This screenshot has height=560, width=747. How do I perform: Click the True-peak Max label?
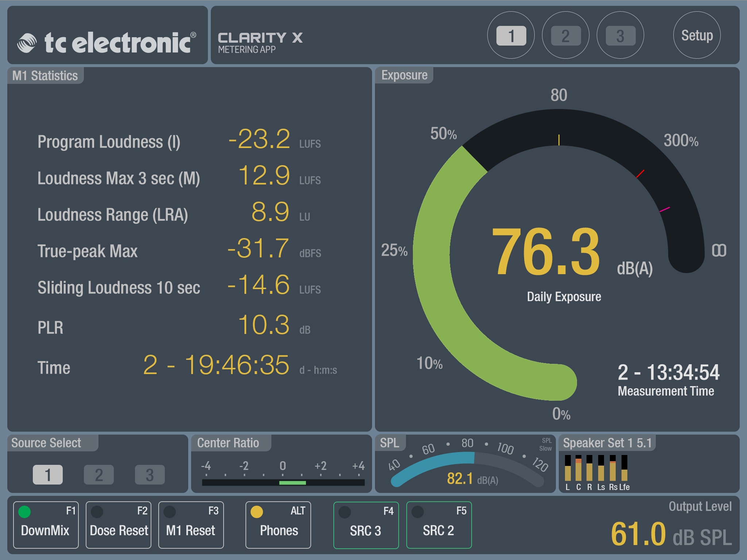tap(88, 252)
